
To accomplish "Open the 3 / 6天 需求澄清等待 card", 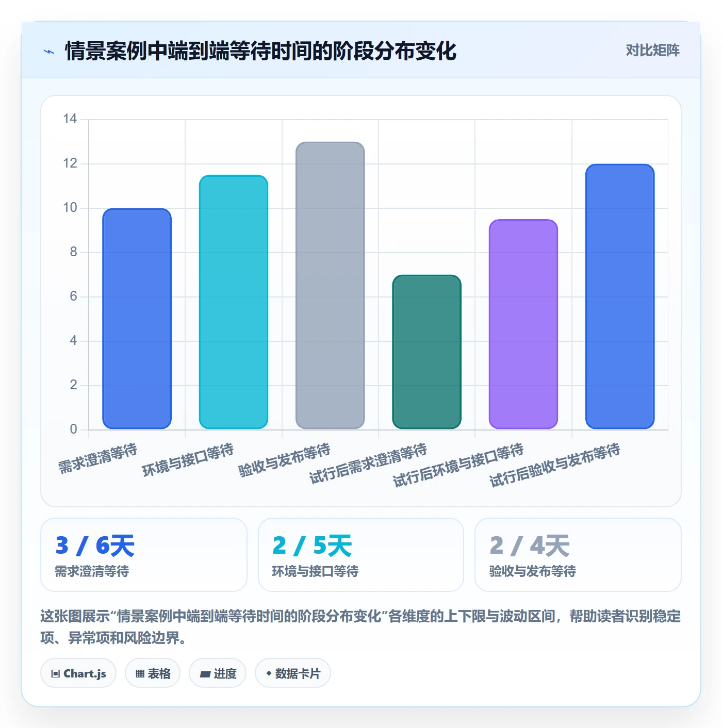I will pos(144,555).
